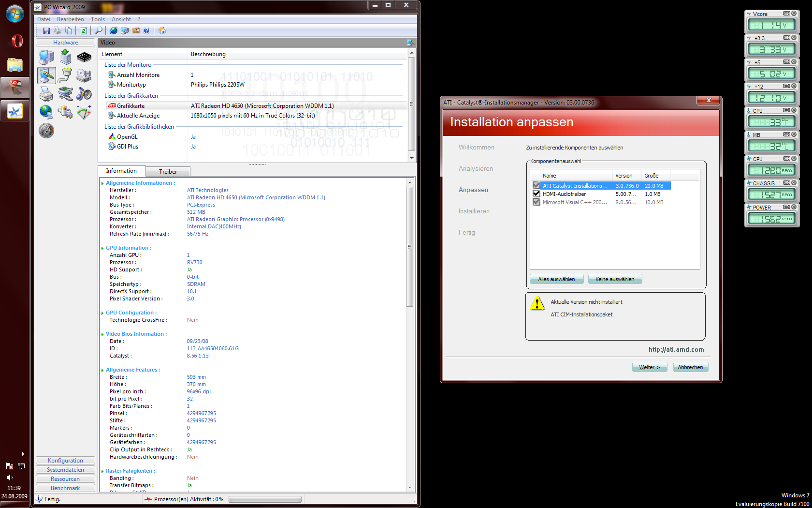Viewport: 812px width, 508px height.
Task: Collapse the Allgemeine Informationen section
Action: (102, 183)
